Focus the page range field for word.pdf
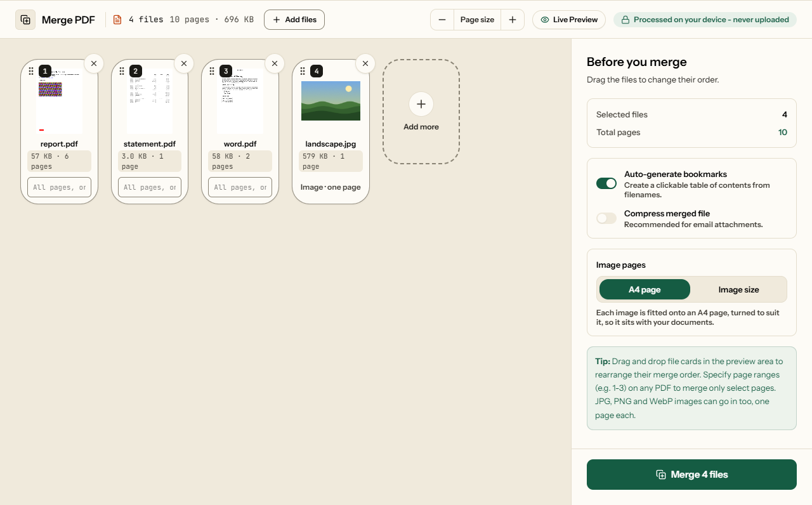 click(240, 187)
